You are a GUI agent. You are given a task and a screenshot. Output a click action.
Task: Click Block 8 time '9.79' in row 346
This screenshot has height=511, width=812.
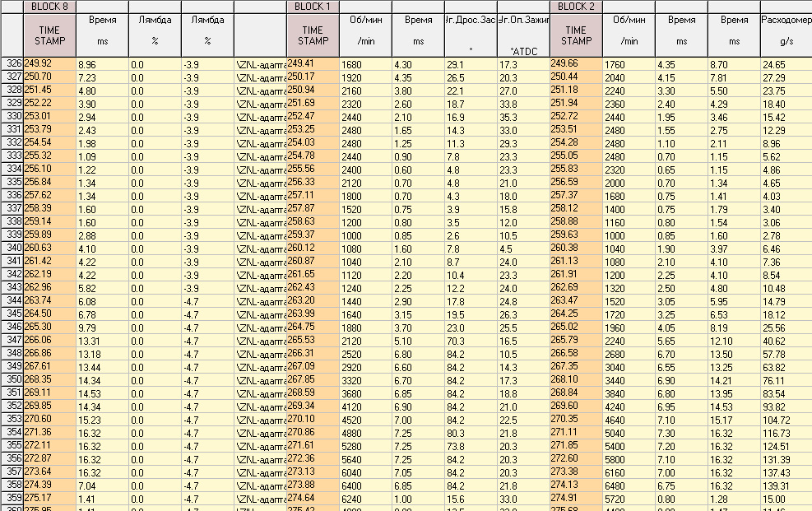tap(103, 328)
